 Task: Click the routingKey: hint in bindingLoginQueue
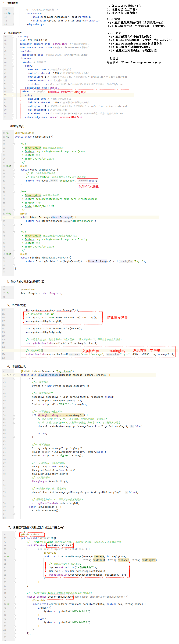126,261
